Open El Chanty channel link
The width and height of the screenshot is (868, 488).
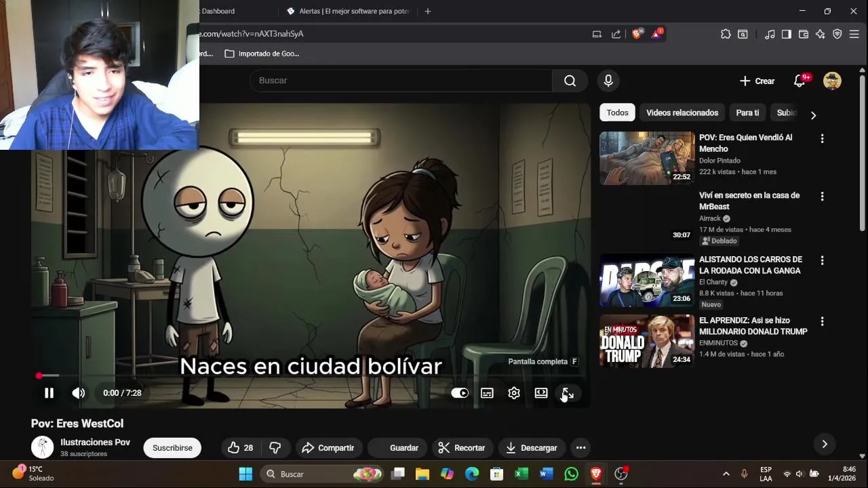(713, 282)
